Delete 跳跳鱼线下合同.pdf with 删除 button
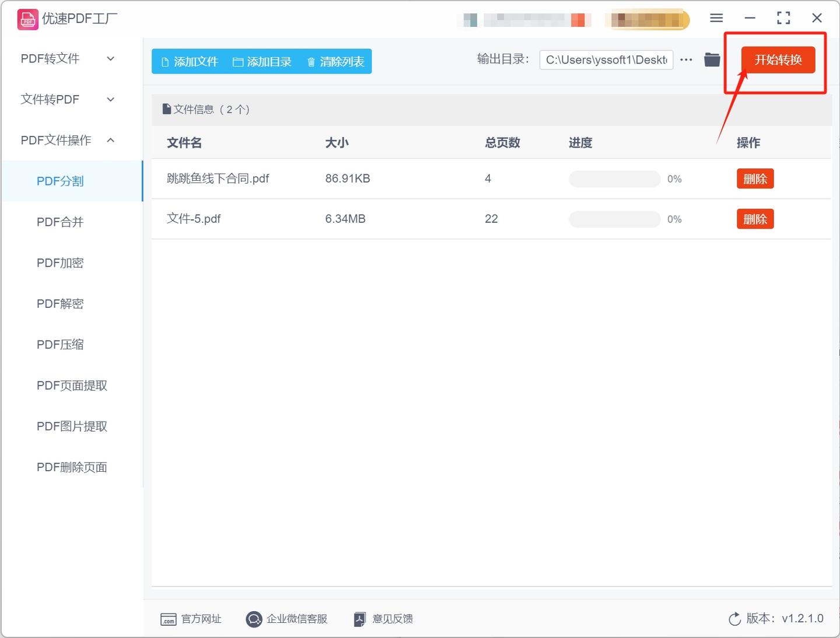 point(755,179)
